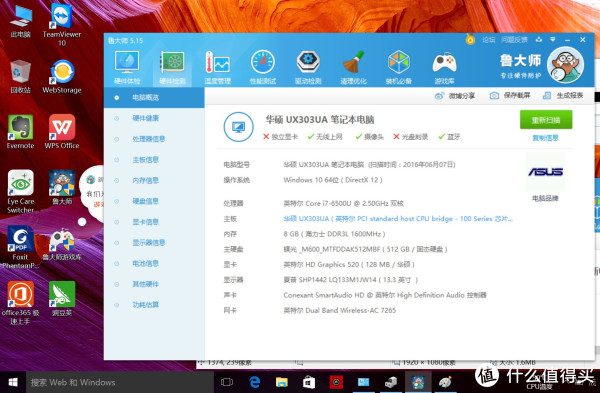The height and width of the screenshot is (393, 600).
Task: Open WPS Office desktop shortcut
Action: (x=62, y=132)
